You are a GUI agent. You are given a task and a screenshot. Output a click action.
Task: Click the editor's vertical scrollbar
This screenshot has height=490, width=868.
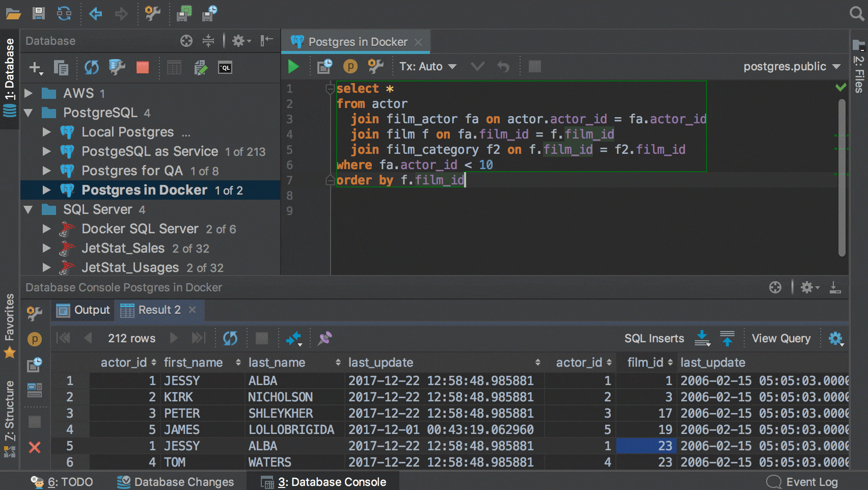point(842,178)
